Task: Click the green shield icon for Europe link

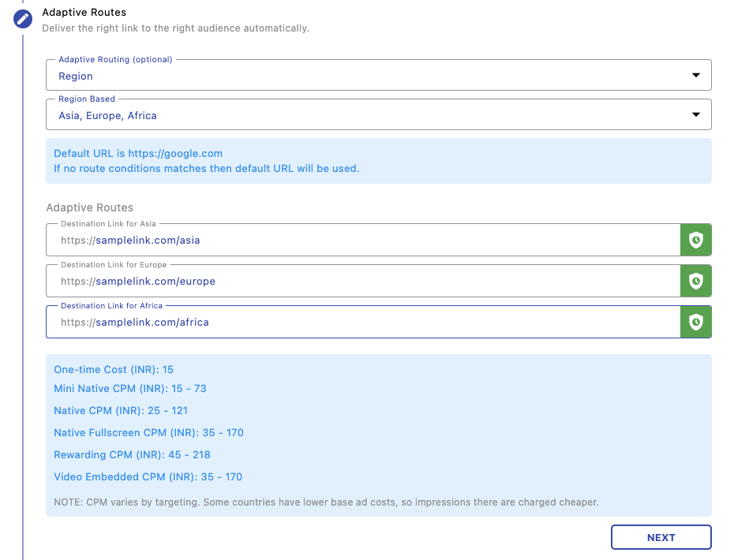Action: (695, 281)
